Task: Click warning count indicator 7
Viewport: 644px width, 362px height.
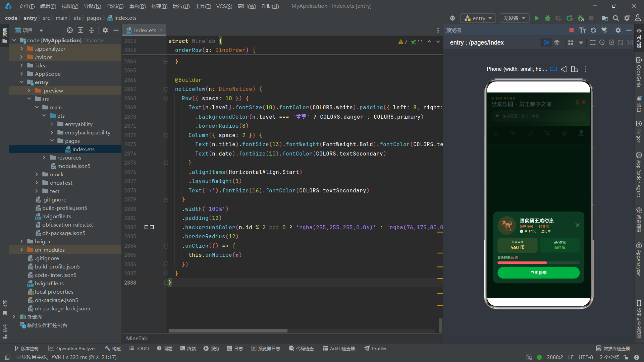Action: tap(403, 42)
